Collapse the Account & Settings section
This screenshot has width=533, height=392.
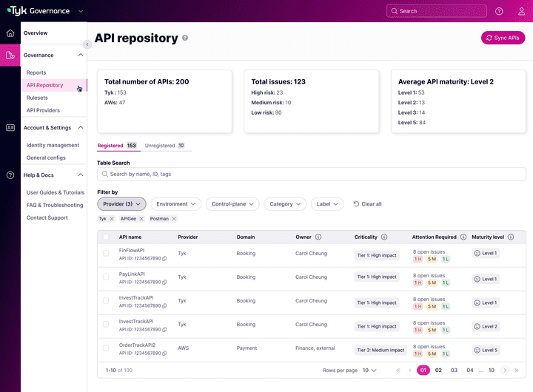(81, 128)
